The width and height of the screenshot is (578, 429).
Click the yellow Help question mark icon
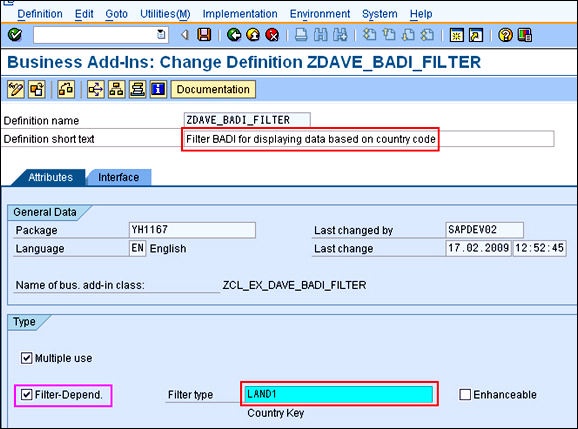tap(505, 35)
